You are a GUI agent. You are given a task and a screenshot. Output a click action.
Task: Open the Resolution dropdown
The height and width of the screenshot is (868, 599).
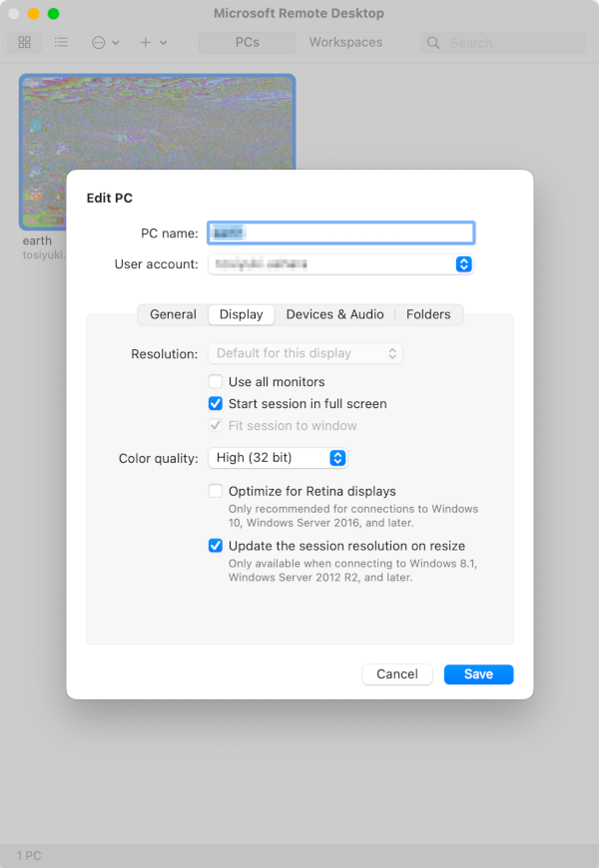[305, 354]
